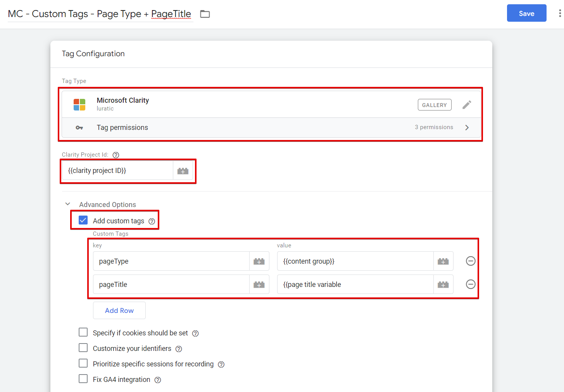Enable the Fix GA4 integration option
The image size is (564, 392).
tap(83, 379)
